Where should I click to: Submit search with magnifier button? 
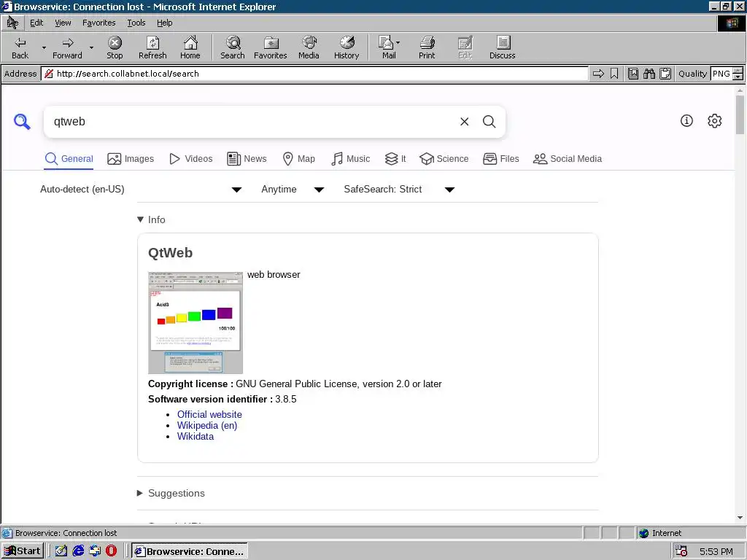[x=489, y=122]
